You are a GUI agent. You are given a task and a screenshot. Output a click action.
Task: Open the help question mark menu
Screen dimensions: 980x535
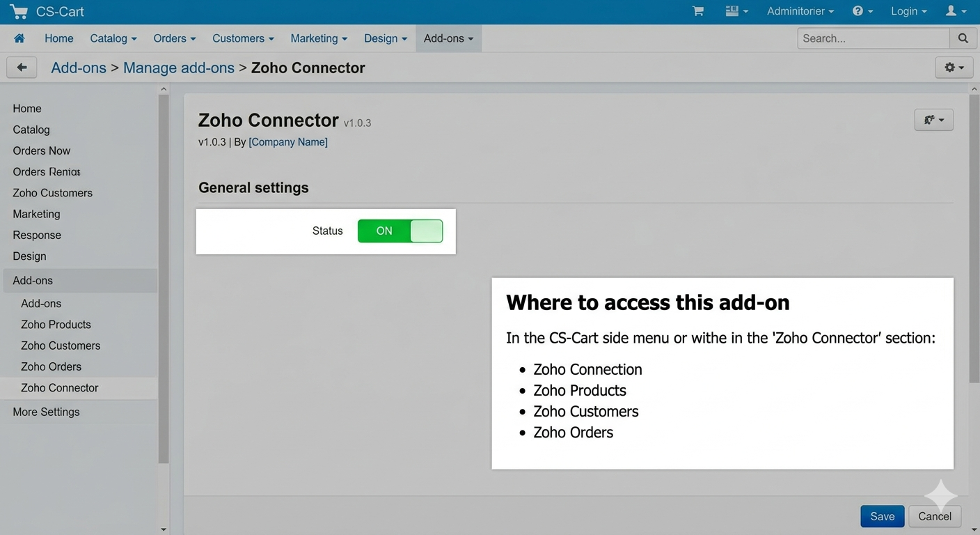(862, 11)
